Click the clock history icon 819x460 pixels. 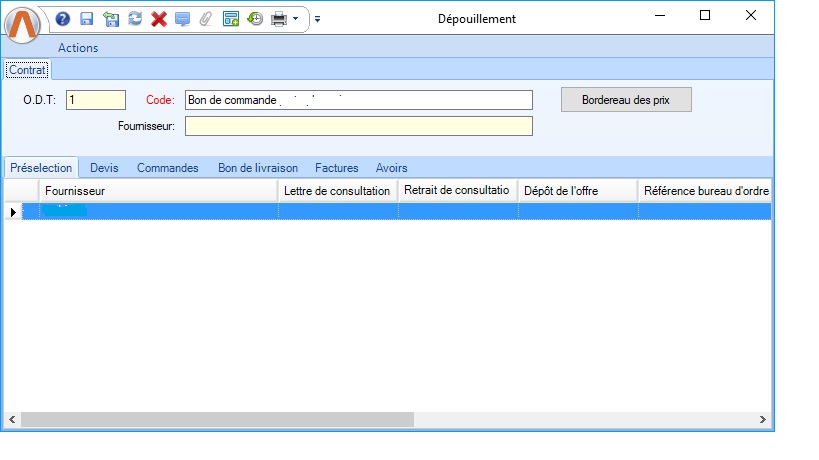255,18
